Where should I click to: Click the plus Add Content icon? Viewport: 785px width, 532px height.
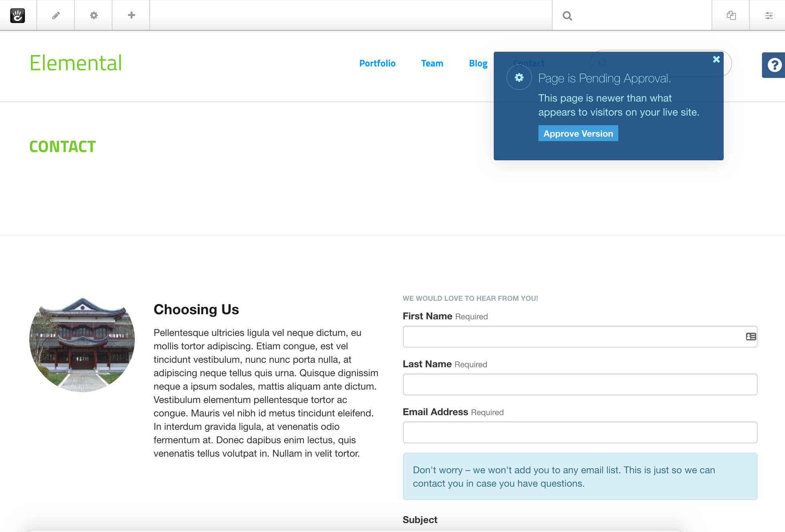(131, 15)
